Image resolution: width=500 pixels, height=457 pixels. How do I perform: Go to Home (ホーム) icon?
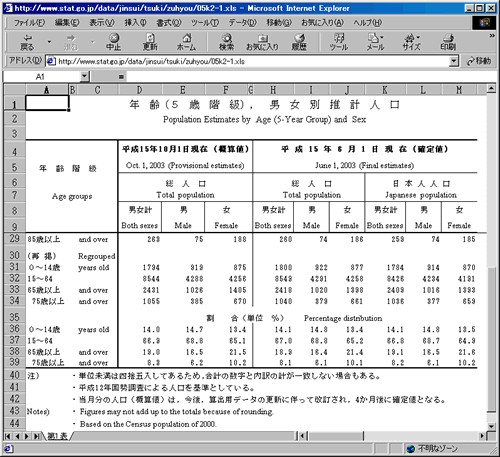tap(186, 42)
